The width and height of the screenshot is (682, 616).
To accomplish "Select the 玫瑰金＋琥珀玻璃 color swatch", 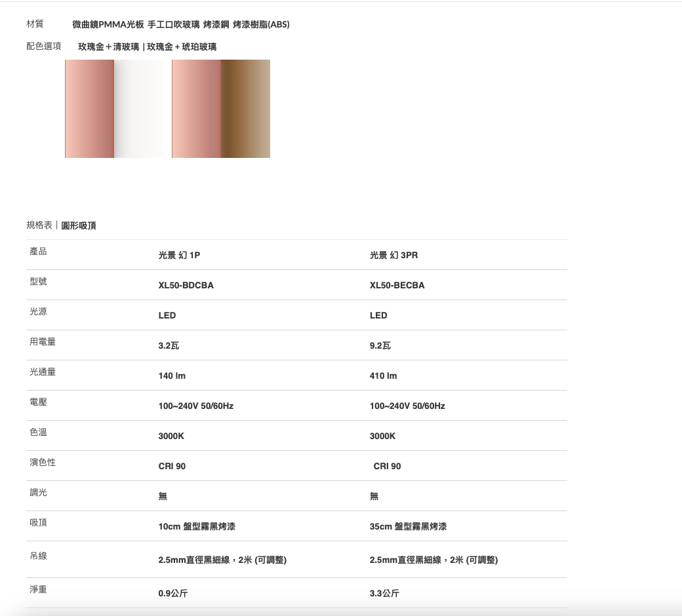I will (x=221, y=109).
